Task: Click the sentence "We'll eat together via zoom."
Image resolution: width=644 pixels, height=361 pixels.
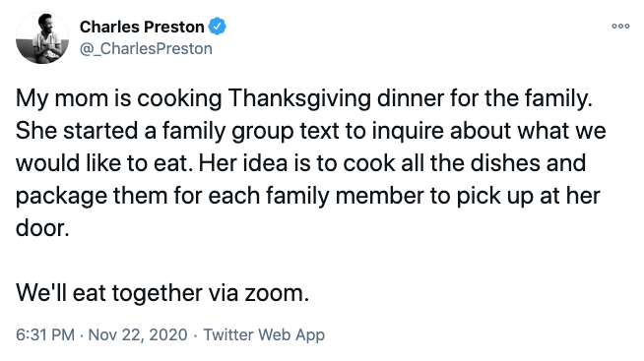Action: point(162,293)
